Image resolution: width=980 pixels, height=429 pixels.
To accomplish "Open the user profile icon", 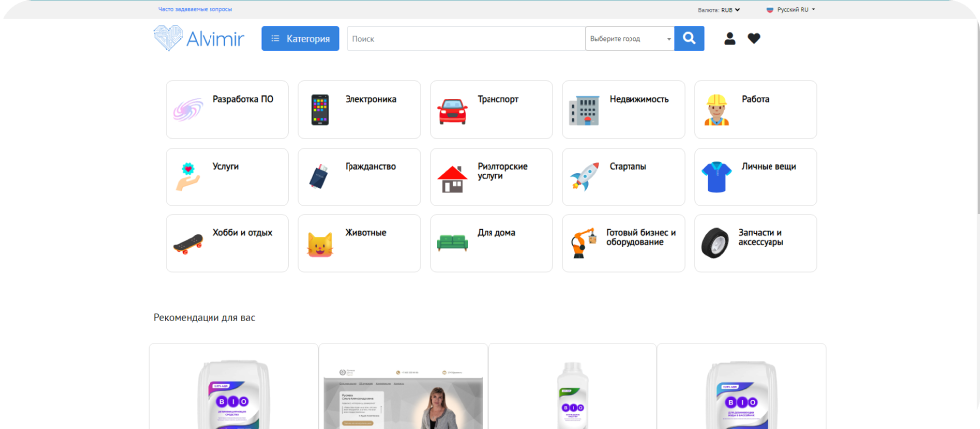I will click(730, 39).
